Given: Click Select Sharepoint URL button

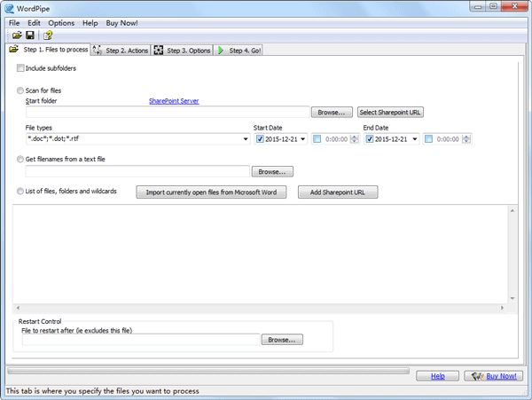Looking at the screenshot, I should point(390,113).
